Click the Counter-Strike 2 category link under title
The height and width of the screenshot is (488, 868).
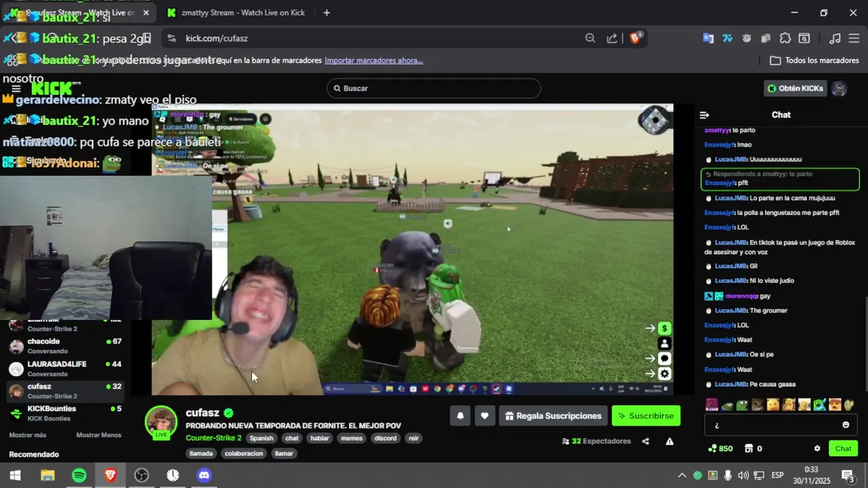click(214, 438)
